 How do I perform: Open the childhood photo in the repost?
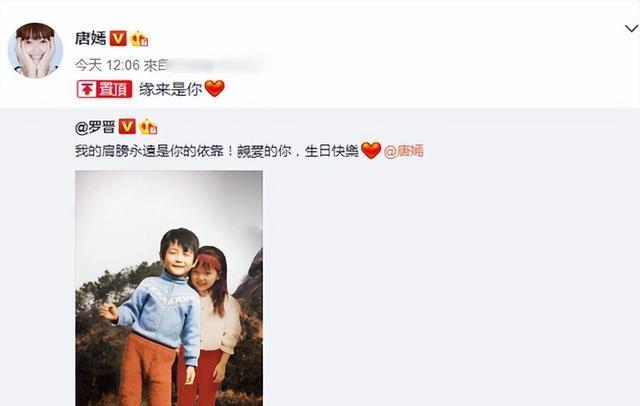(x=169, y=288)
